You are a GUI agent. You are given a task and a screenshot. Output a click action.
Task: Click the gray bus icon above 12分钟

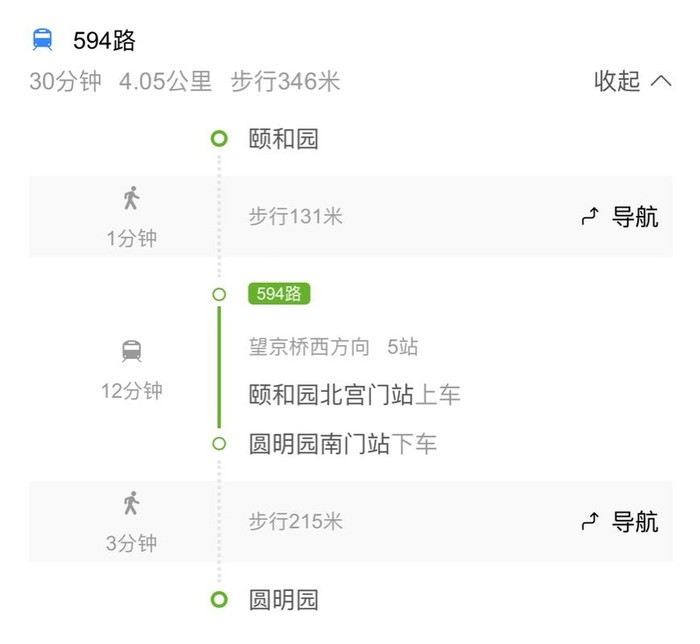tap(131, 351)
